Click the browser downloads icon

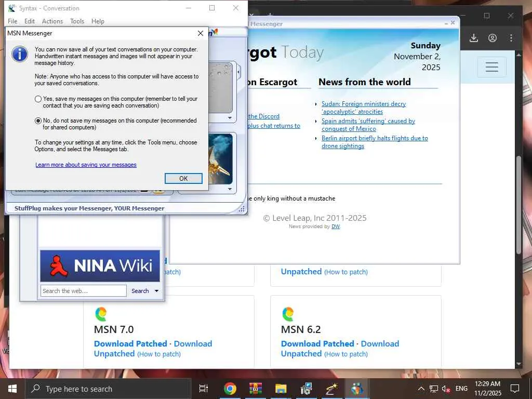click(474, 38)
